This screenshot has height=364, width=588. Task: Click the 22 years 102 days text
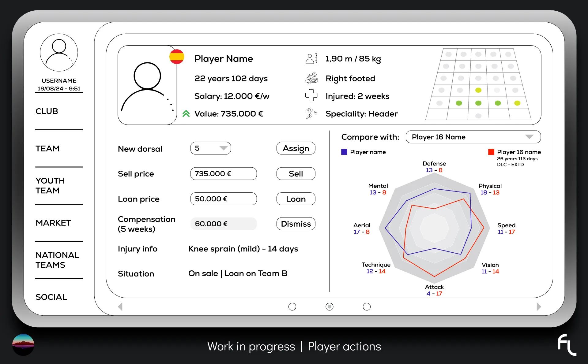231,79
